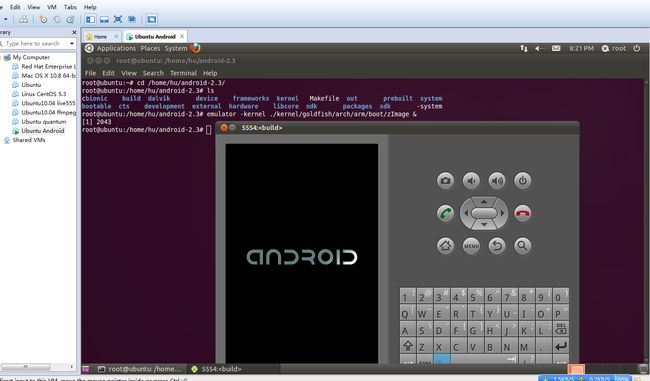
Task: Click the red end-call button
Action: (523, 214)
